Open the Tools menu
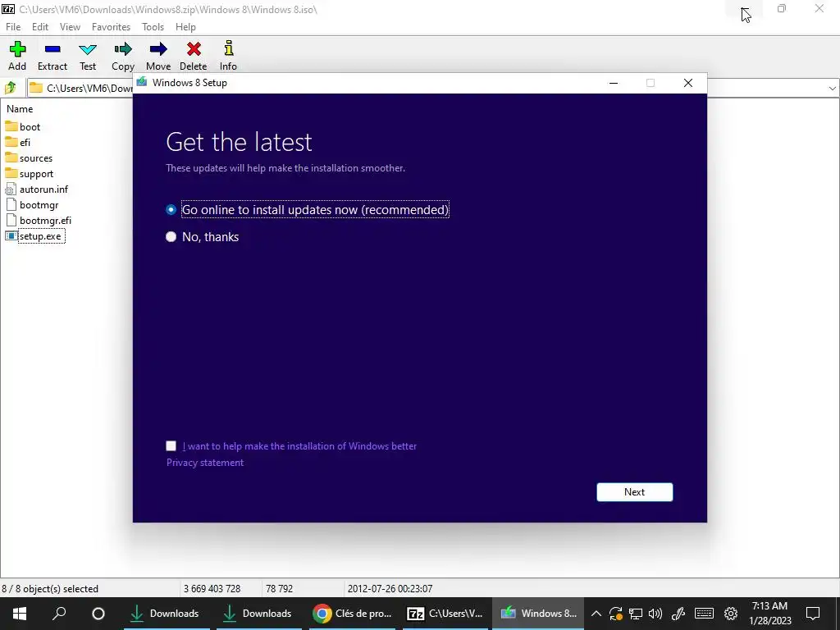The height and width of the screenshot is (630, 840). 153,27
